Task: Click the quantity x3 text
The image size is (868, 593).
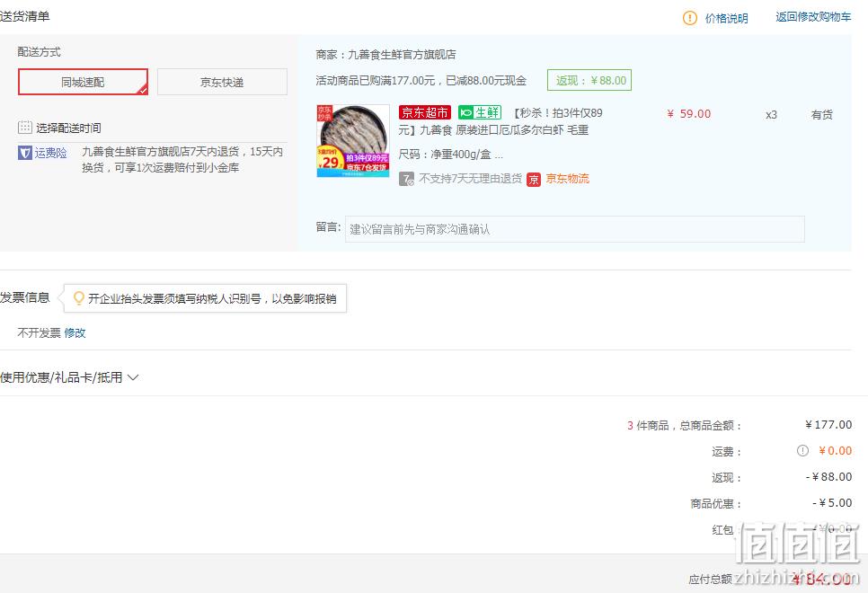Action: (x=771, y=115)
